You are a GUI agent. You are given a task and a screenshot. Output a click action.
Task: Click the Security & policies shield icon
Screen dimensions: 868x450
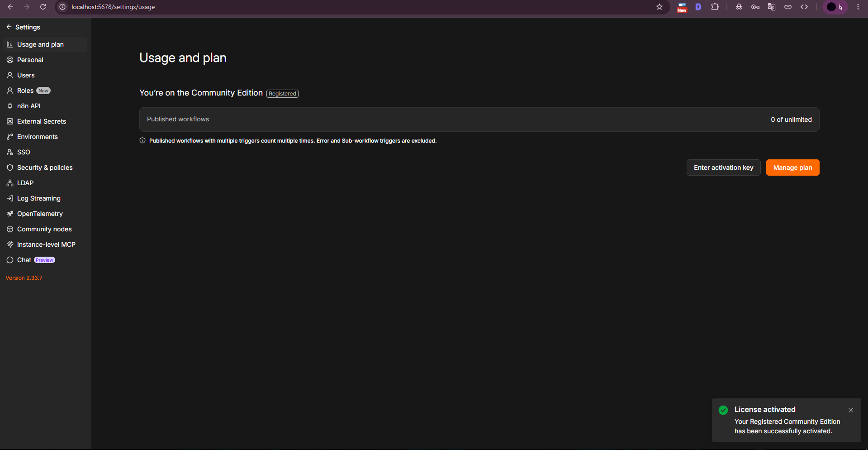coord(10,168)
